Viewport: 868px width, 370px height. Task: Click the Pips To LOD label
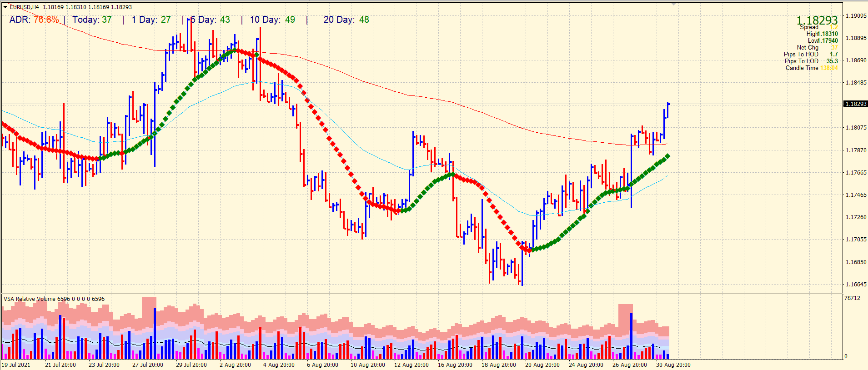point(801,61)
